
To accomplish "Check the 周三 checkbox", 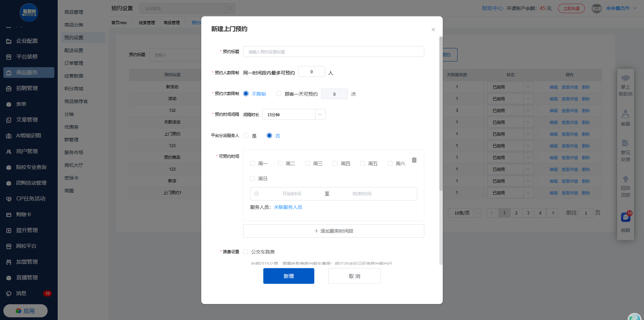I will [x=308, y=164].
